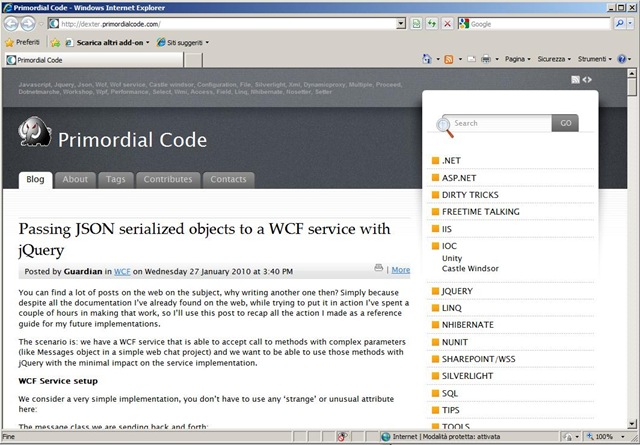Viewport: 640px width, 445px height.
Task: Open the SHAREPOINT/WSS category
Action: (x=478, y=359)
